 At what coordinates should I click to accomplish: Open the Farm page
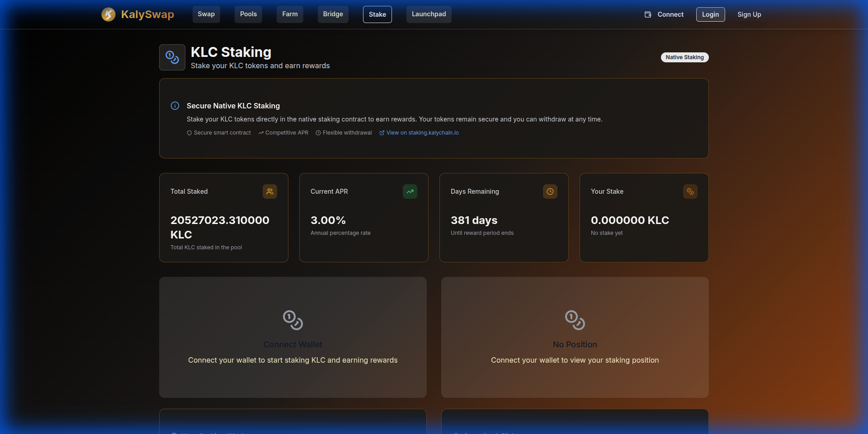click(289, 14)
